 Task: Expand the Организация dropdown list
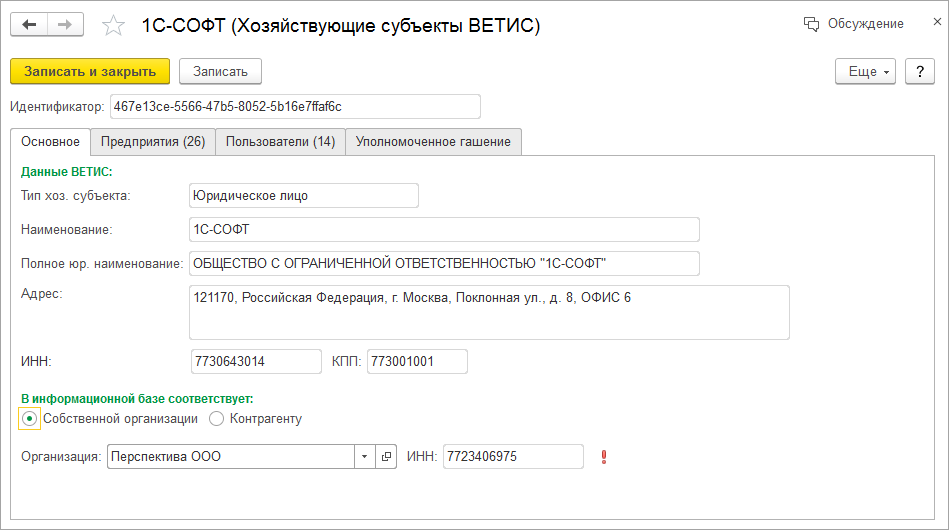[x=364, y=457]
